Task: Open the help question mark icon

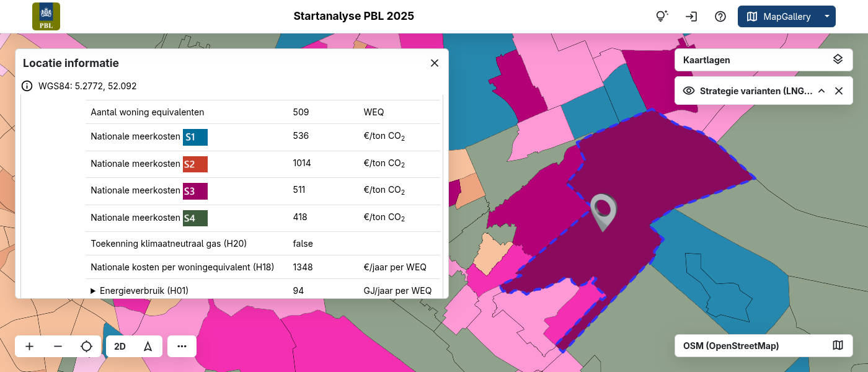Action: (x=720, y=17)
